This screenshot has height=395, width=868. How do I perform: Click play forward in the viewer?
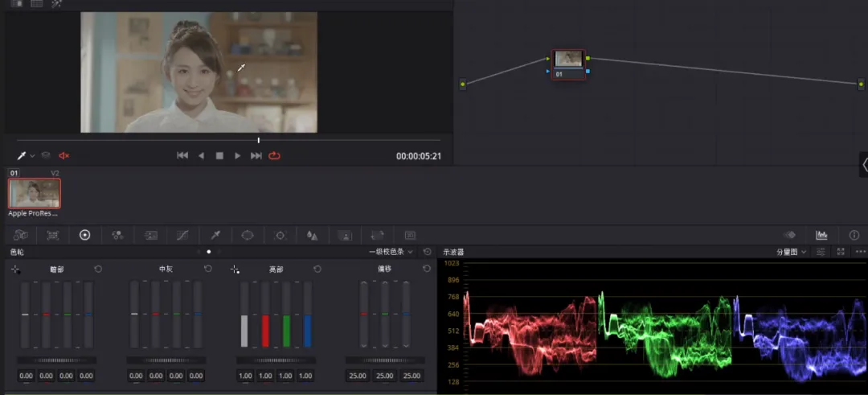(x=237, y=155)
